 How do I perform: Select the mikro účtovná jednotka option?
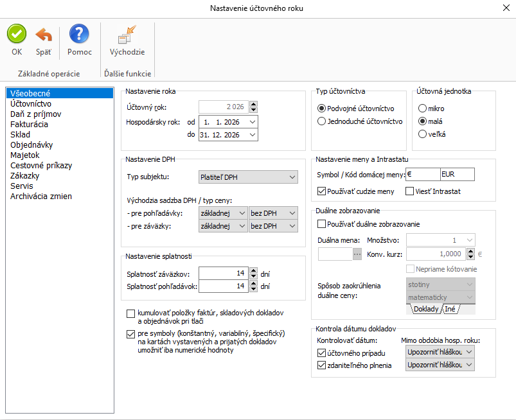click(423, 109)
